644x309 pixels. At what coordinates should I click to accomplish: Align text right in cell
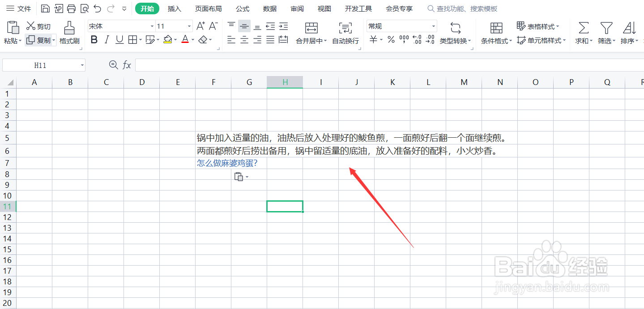coord(257,40)
